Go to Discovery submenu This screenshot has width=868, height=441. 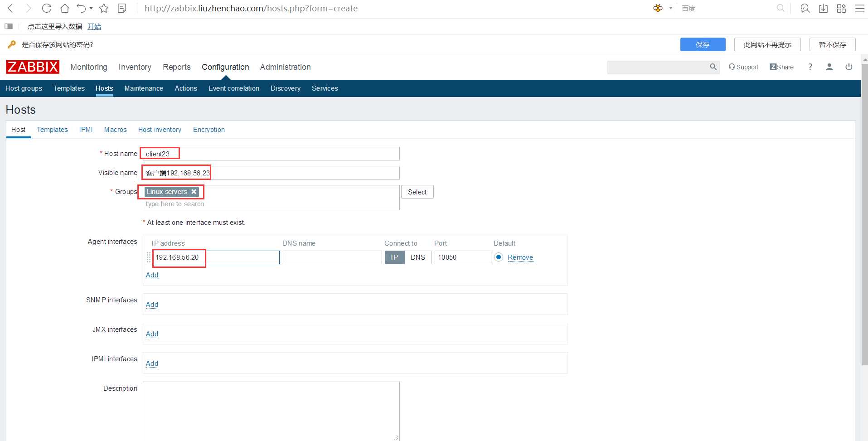click(286, 88)
